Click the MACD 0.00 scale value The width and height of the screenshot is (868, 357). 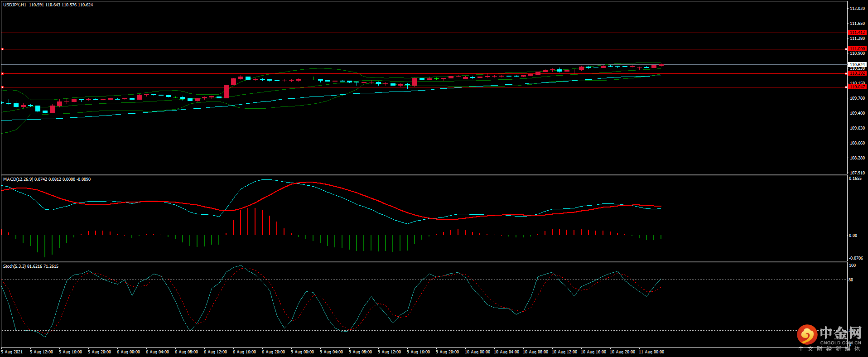[853, 236]
